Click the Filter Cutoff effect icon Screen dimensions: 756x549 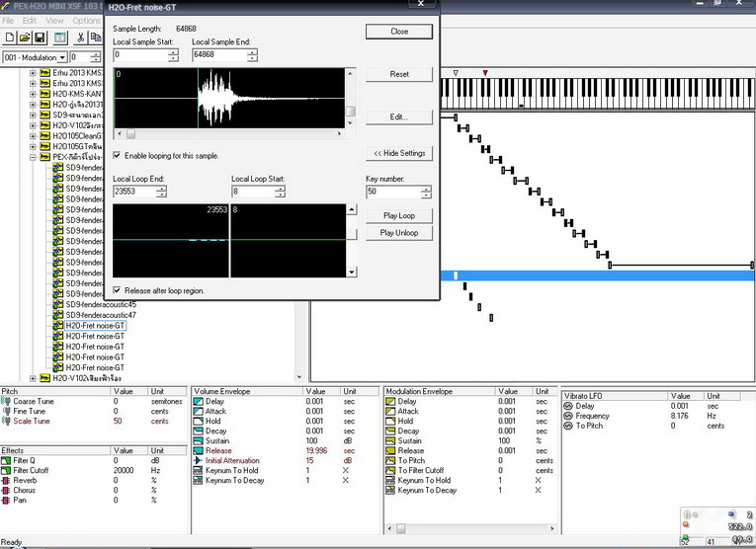pos(6,470)
